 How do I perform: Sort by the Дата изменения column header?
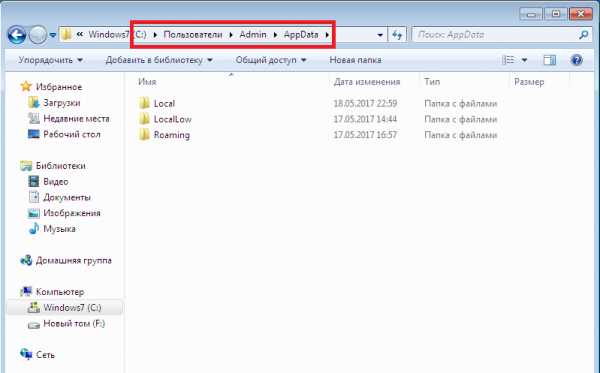tap(367, 82)
